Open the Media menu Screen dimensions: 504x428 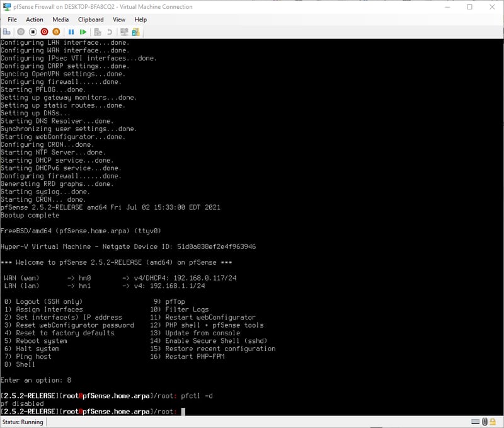coord(60,20)
